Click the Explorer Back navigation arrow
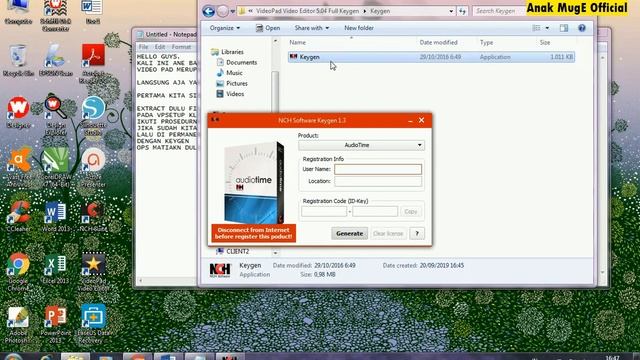 [x=209, y=11]
